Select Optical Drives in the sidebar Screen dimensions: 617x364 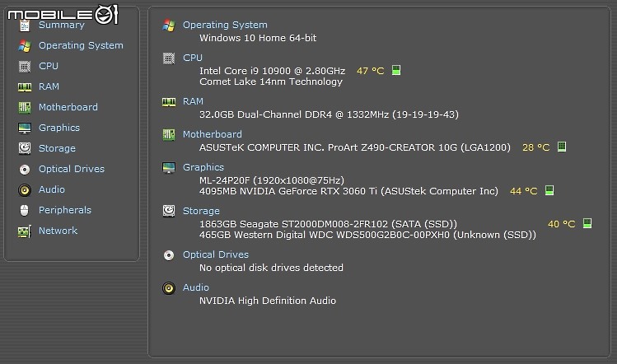[72, 169]
